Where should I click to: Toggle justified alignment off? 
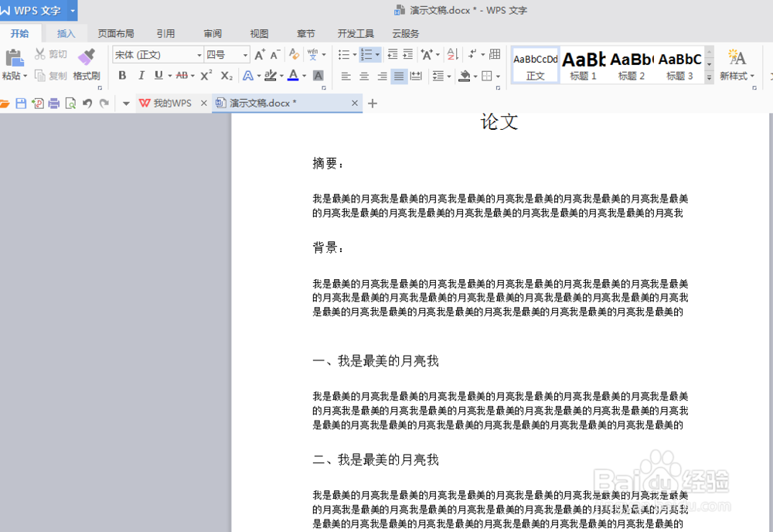tap(400, 75)
